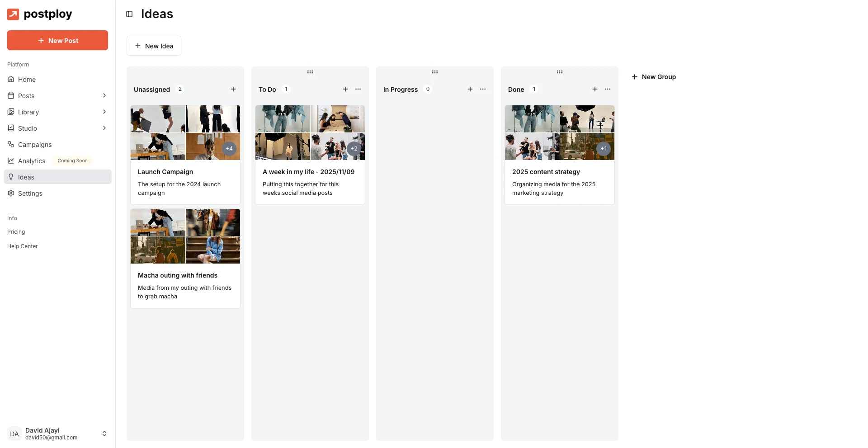Screen dimensions: 868x448
Task: Open A week in my life card title
Action: (x=309, y=172)
